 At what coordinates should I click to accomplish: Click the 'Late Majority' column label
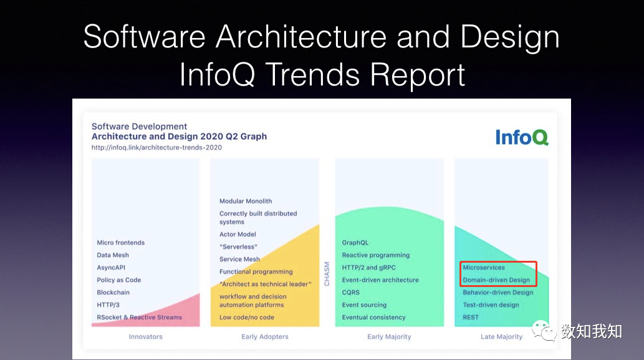(x=501, y=336)
